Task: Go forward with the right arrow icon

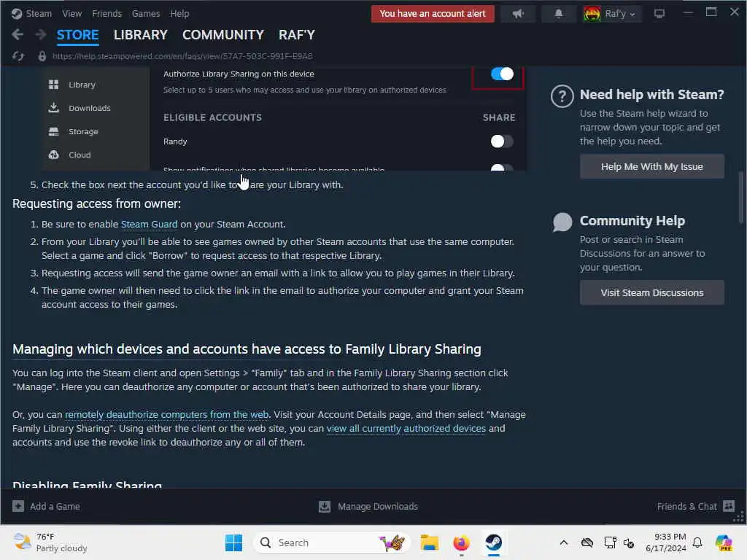Action: click(41, 34)
